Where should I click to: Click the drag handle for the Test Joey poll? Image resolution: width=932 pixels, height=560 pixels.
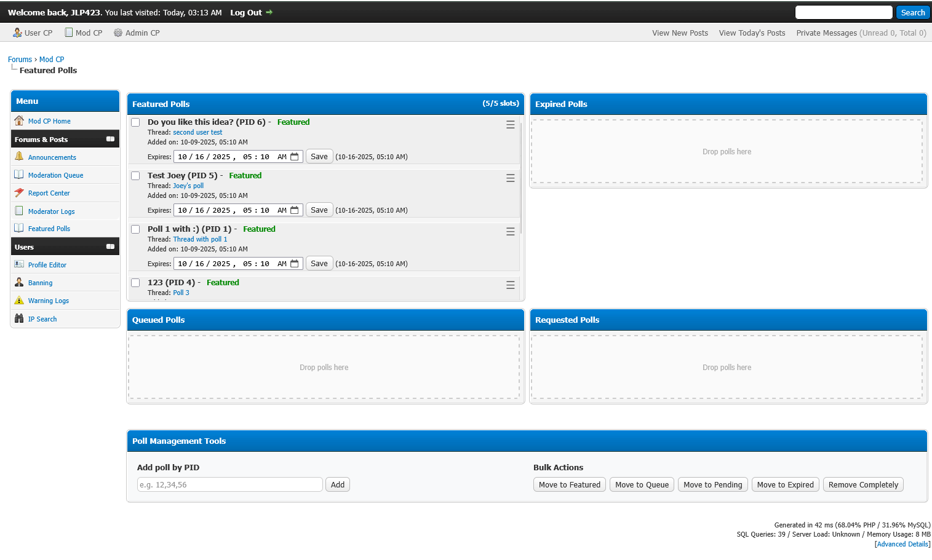(510, 178)
